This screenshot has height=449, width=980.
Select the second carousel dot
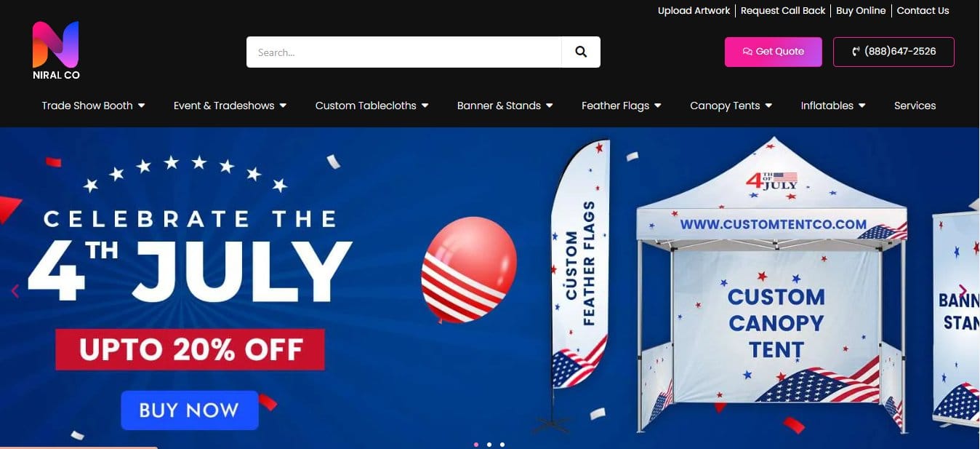pyautogui.click(x=489, y=444)
